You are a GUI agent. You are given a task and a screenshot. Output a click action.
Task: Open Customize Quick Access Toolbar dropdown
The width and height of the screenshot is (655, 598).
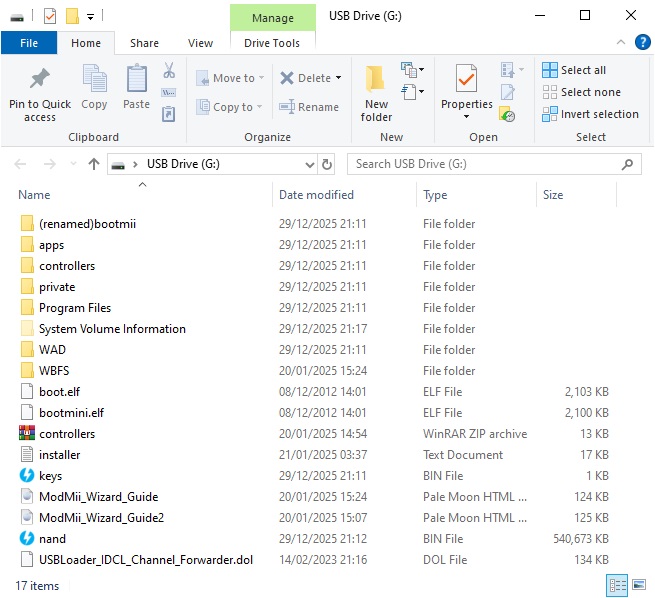(x=90, y=17)
